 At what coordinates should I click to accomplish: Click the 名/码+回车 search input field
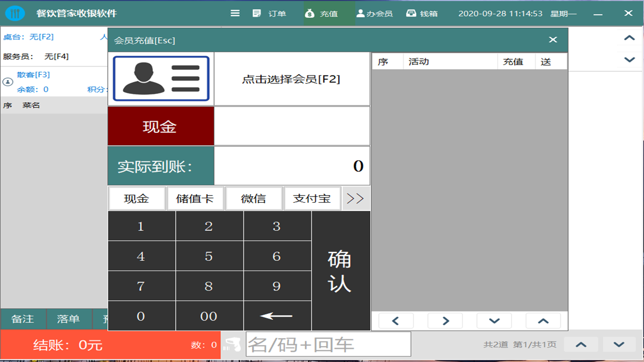coord(327,344)
